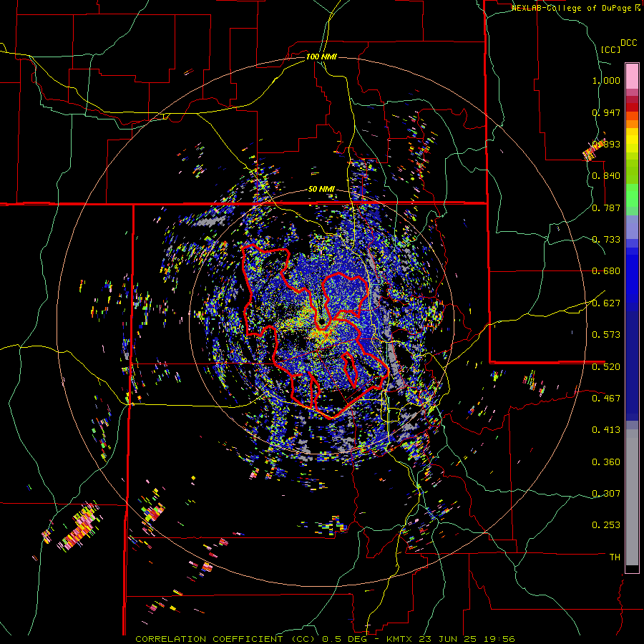The image size is (644, 644).
Task: Click the 0.840 scale value
Action: coord(606,175)
